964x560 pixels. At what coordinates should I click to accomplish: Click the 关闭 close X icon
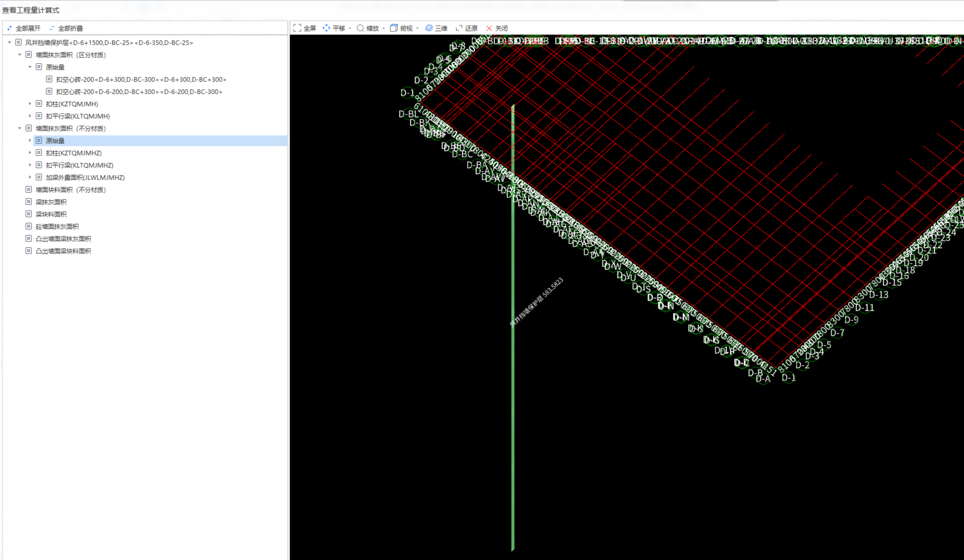coord(489,28)
